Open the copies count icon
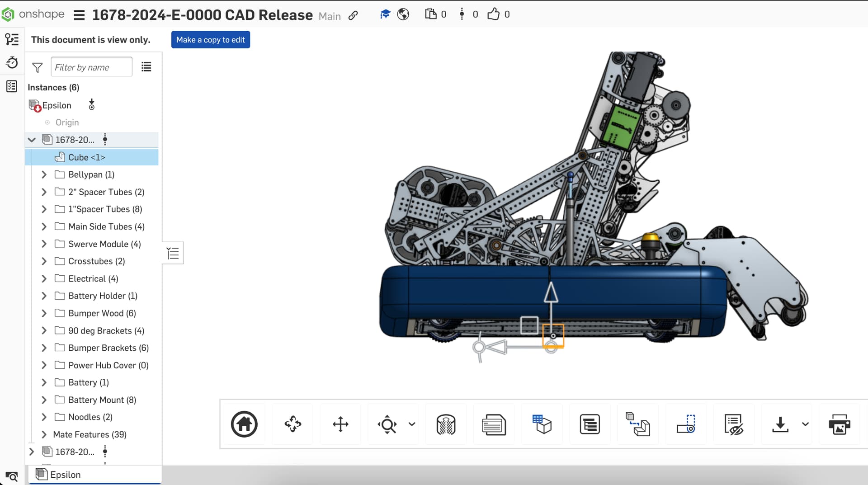The width and height of the screenshot is (868, 485). [430, 14]
